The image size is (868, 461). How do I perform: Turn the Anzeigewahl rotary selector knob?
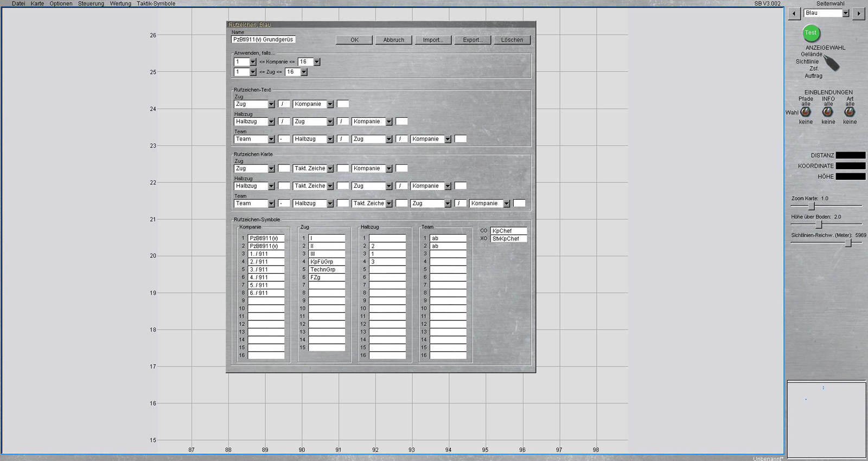[831, 64]
